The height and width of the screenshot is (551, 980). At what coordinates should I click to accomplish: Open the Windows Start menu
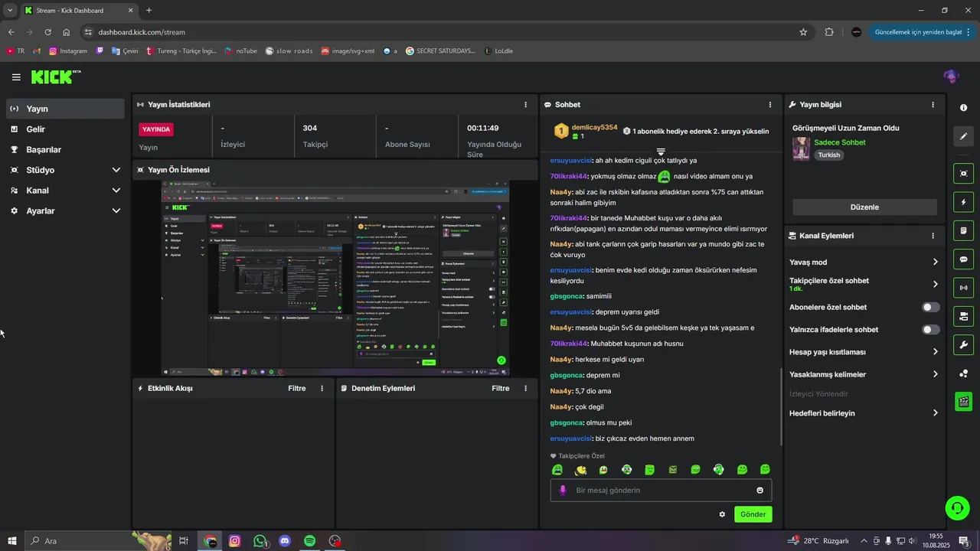[11, 541]
